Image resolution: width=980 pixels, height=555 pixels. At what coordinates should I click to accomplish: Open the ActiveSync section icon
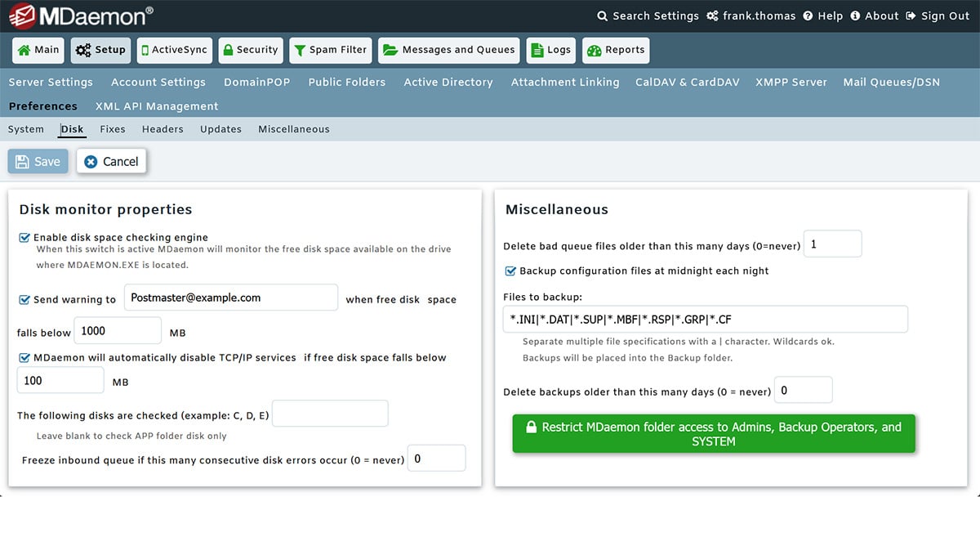click(147, 50)
